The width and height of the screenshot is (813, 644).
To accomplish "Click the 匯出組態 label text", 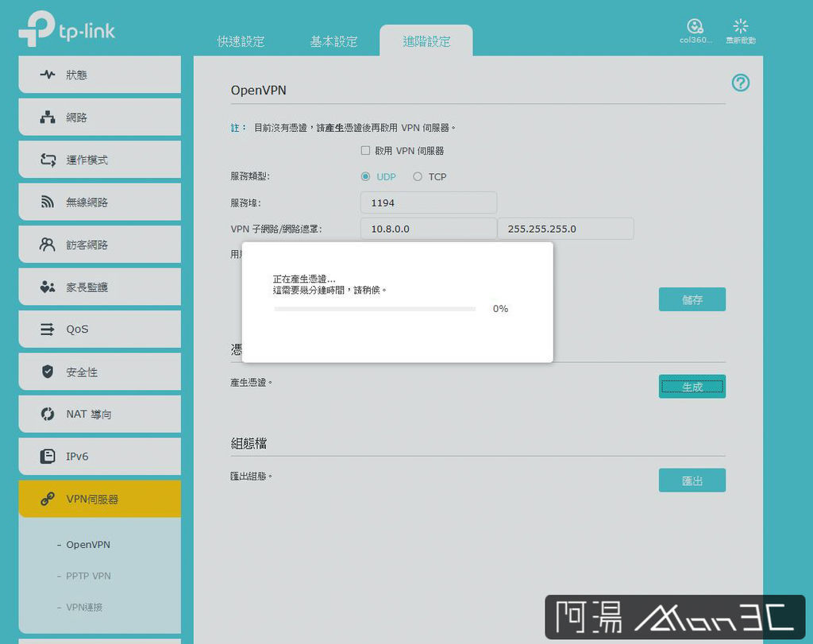I will click(x=251, y=476).
